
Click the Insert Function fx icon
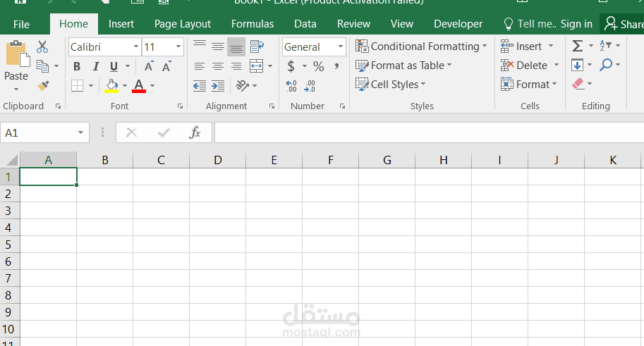(196, 132)
